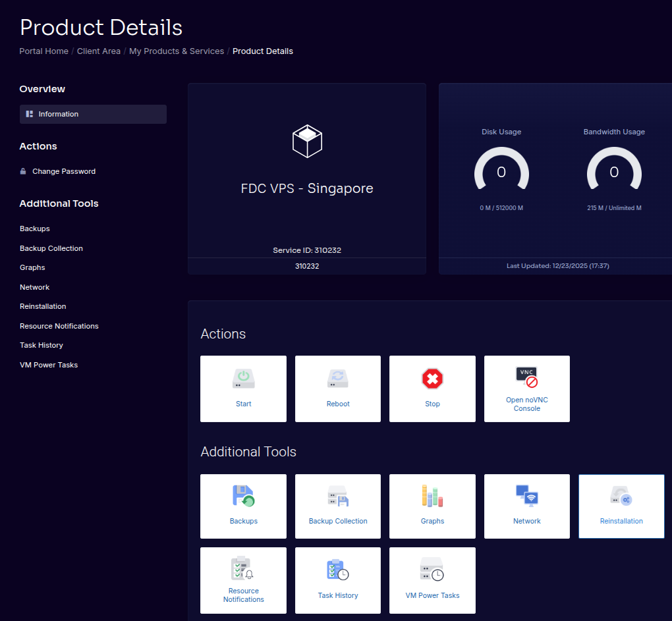The width and height of the screenshot is (672, 621).
Task: Open Resource Notifications checklist icon
Action: click(243, 567)
